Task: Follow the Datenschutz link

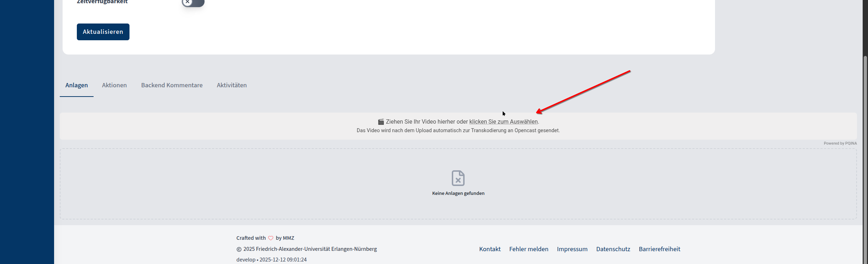Action: tap(613, 249)
